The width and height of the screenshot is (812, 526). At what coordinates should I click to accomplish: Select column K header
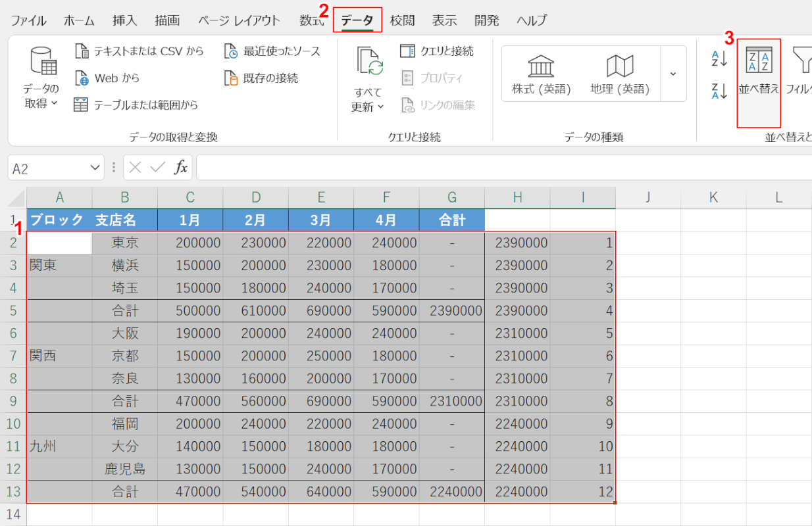(713, 197)
